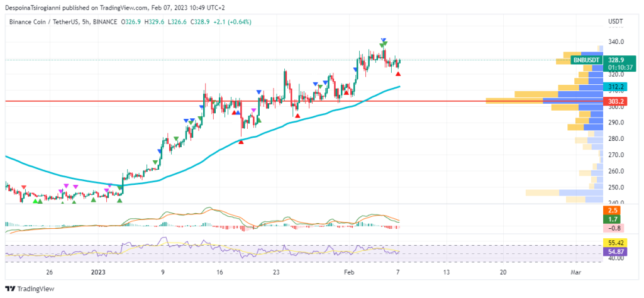This screenshot has height=298, width=644.
Task: Select the BNBUSDT symbol tag on the price axis
Action: pos(587,60)
